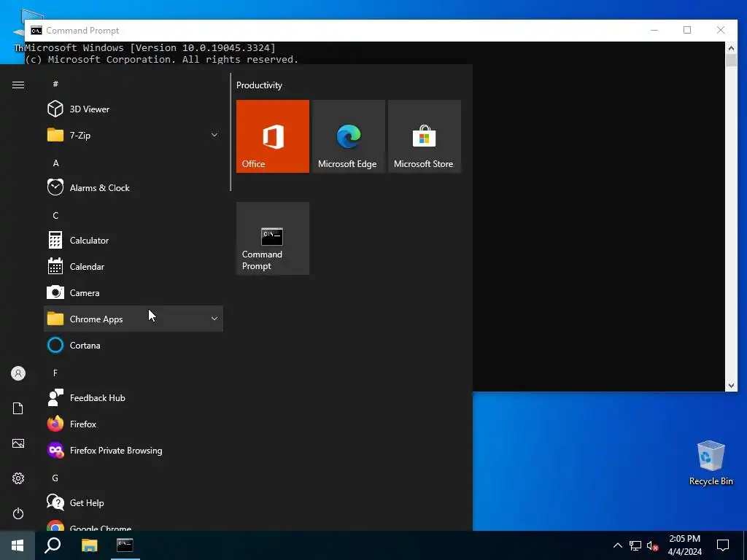Viewport: 747px width, 560px height.
Task: Open the Pictures shortcut in Start sidebar
Action: 18,443
